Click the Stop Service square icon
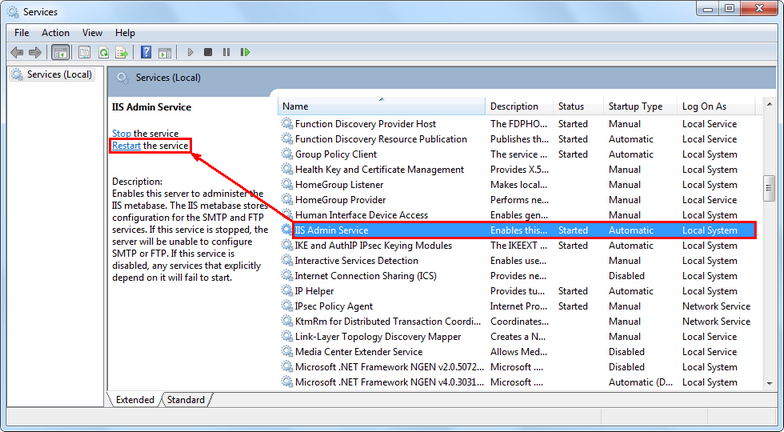 pos(208,52)
